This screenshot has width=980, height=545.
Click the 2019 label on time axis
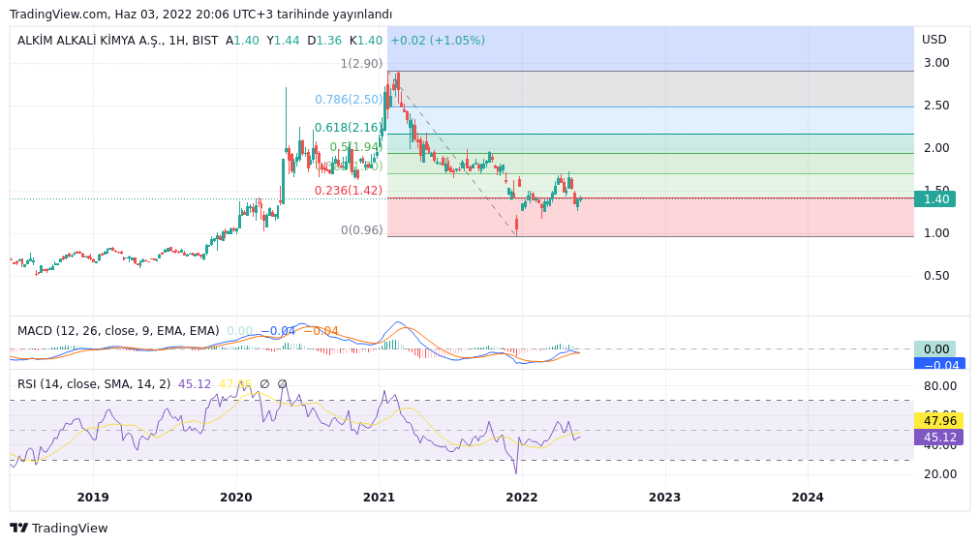coord(93,498)
